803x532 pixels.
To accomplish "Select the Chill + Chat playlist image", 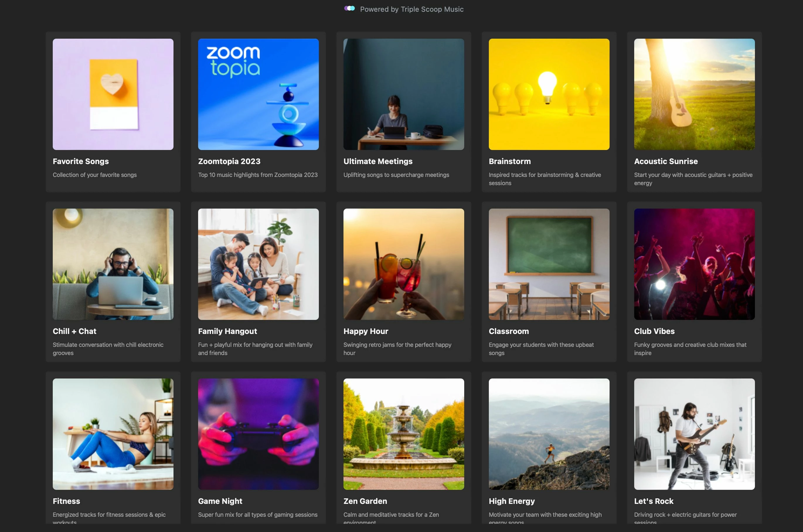I will [x=113, y=264].
